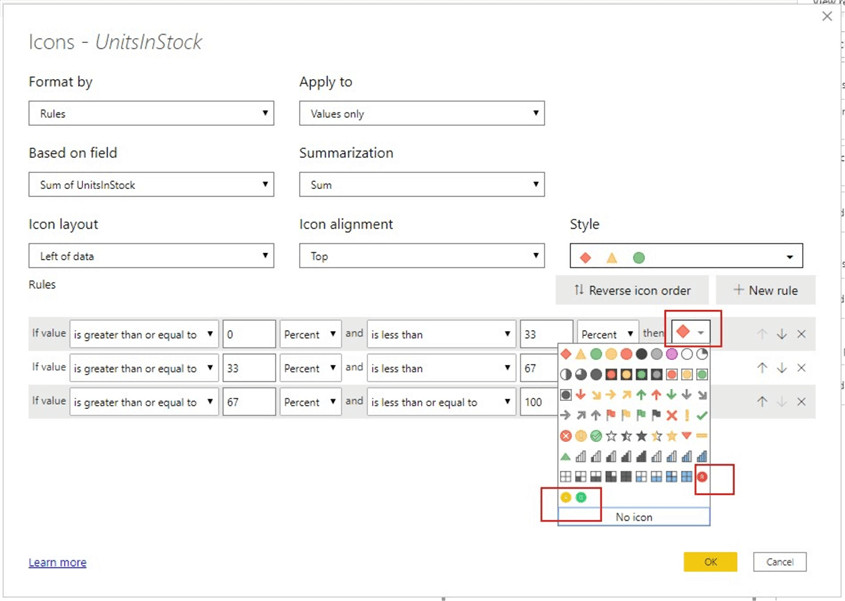Expand the Summarization dropdown showing Sum
This screenshot has width=845, height=601.
pyautogui.click(x=422, y=184)
